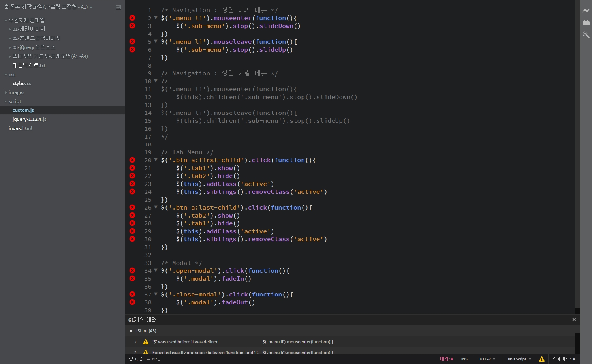
Task: Click the error marker on line 30
Action: pyautogui.click(x=132, y=239)
